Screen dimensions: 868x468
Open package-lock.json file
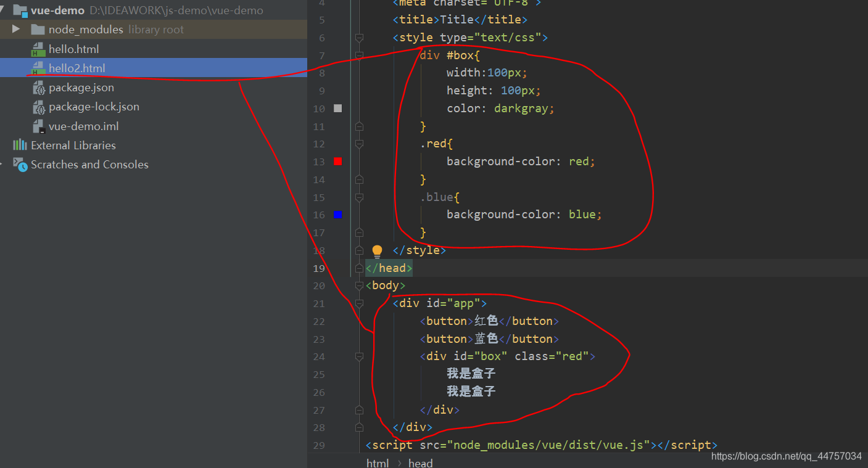coord(94,107)
